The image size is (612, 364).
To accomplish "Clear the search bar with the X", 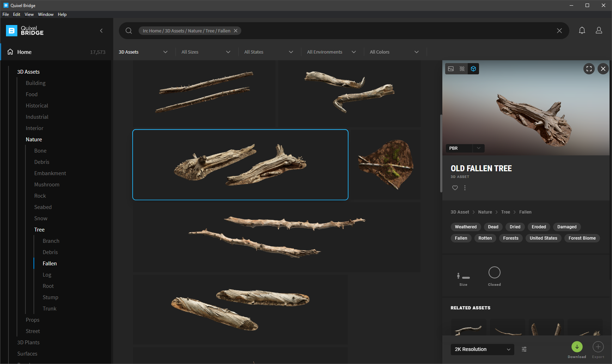I will (559, 31).
